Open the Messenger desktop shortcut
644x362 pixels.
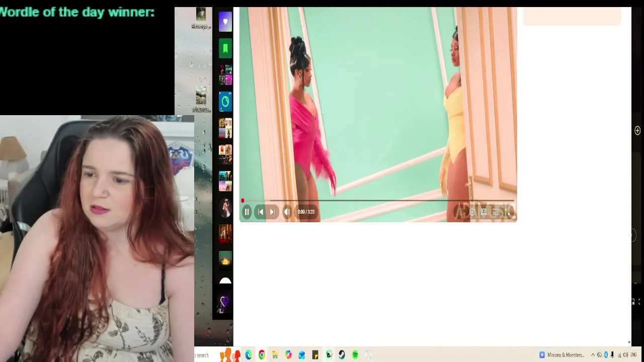pos(201,18)
